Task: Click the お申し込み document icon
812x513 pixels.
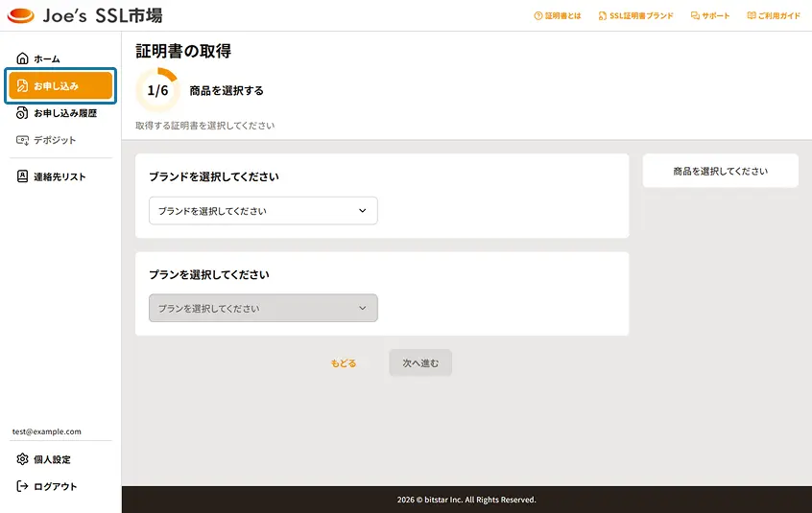Action: click(22, 85)
